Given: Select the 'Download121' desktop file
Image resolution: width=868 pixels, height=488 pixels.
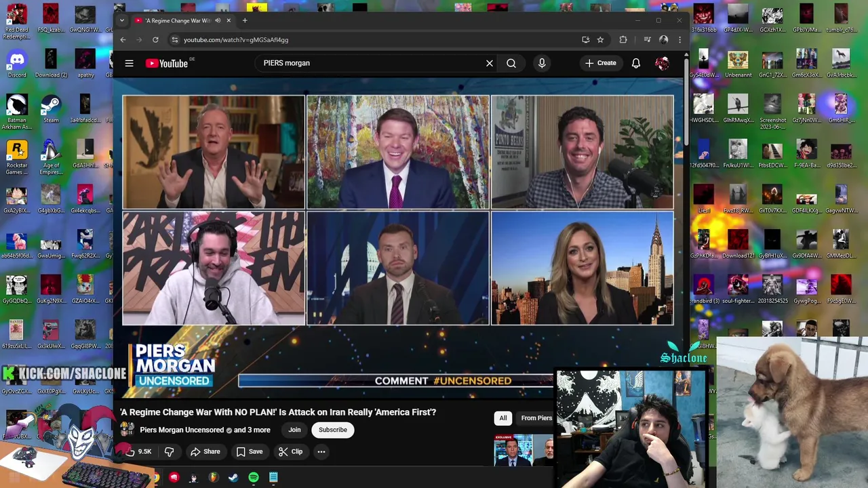Looking at the screenshot, I should [x=738, y=243].
